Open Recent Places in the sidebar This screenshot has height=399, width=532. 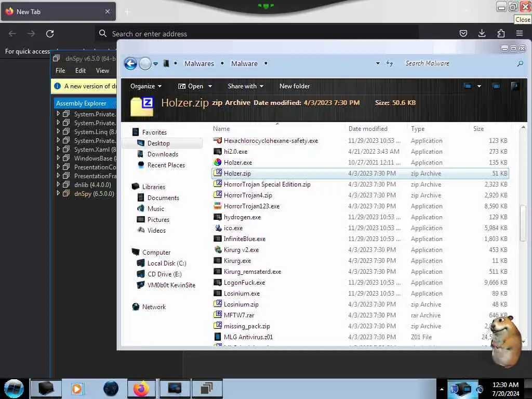pyautogui.click(x=166, y=165)
